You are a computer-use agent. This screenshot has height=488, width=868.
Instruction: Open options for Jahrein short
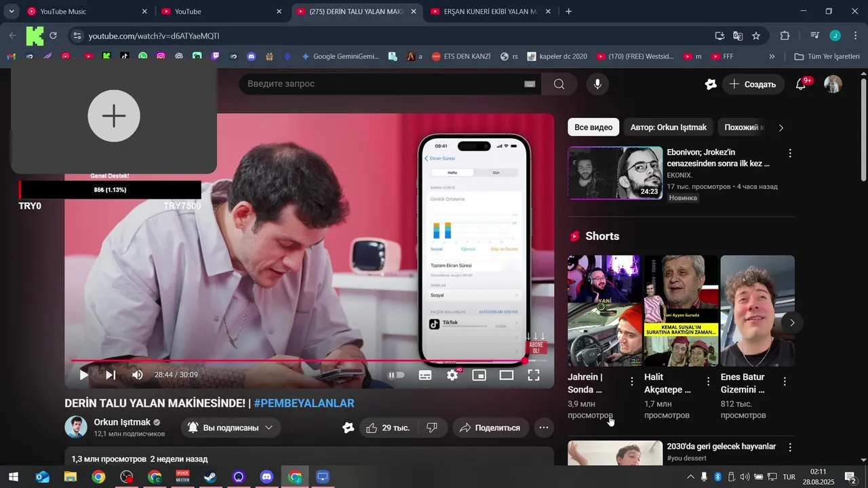632,382
